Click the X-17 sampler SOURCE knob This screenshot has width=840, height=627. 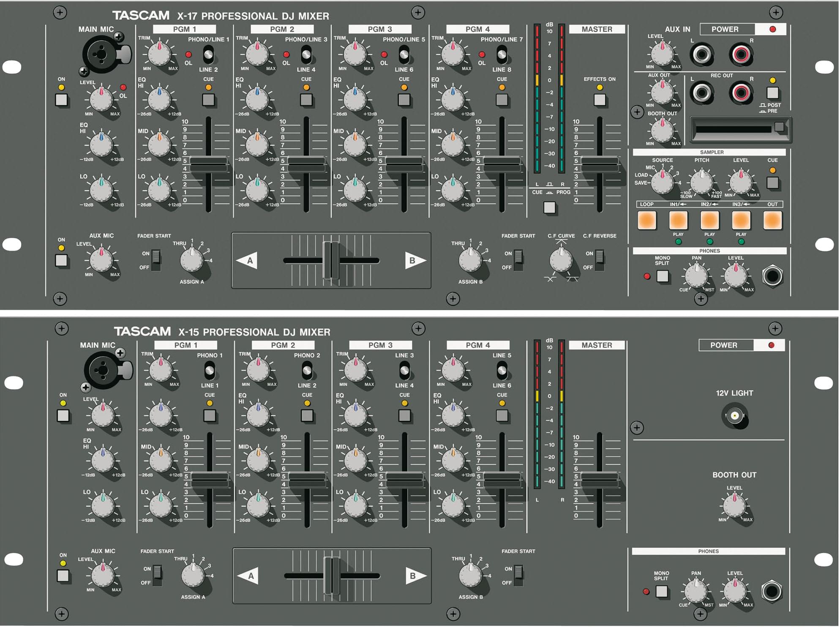663,182
